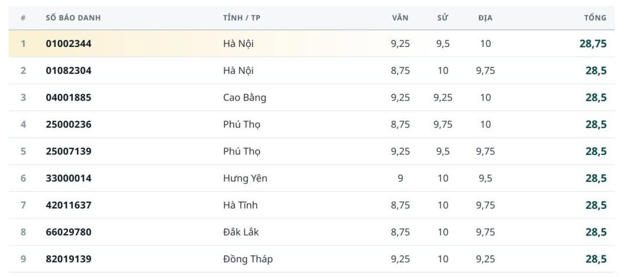644x277 pixels.
Task: Click the SỐ BÁO DANH column header
Action: pyautogui.click(x=73, y=18)
